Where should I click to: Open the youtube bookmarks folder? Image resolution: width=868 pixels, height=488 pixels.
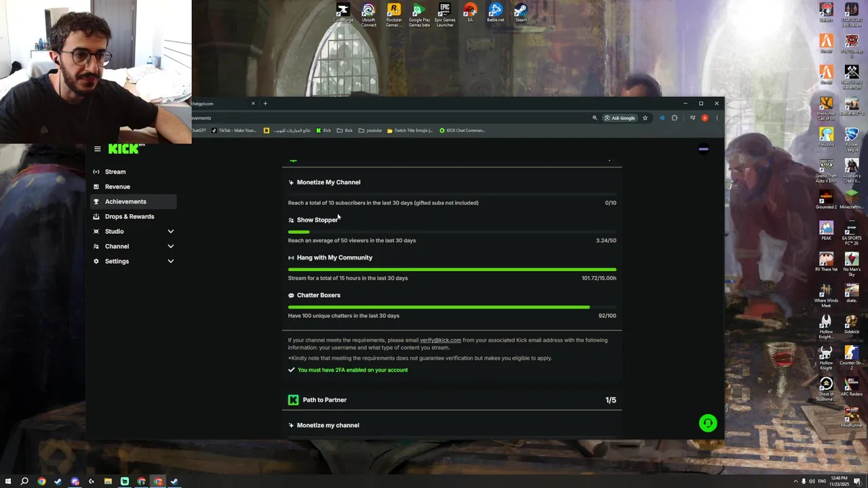[370, 130]
